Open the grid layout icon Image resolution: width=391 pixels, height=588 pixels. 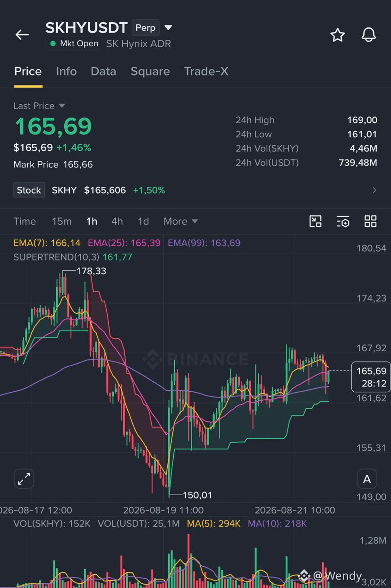click(371, 221)
